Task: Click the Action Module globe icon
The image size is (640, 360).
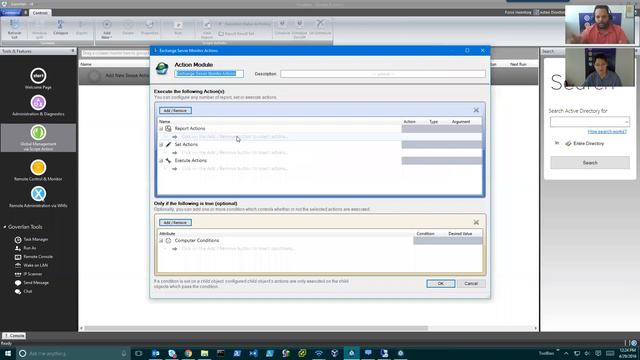Action: (162, 69)
